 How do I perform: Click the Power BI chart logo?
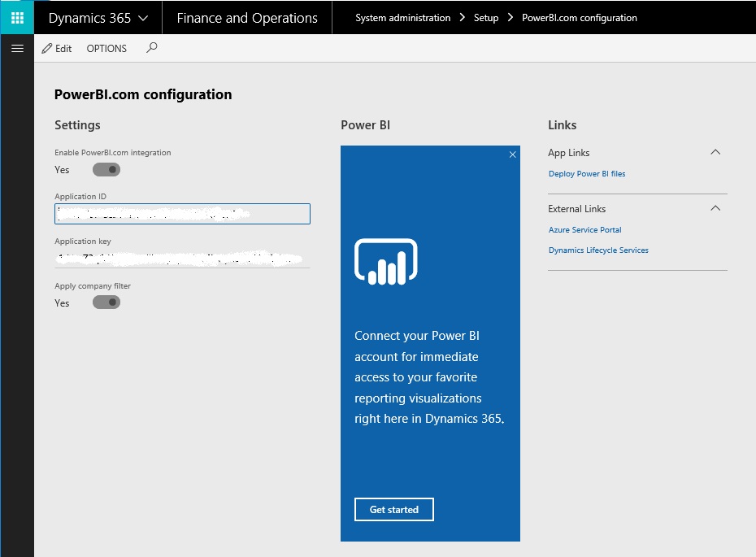385,261
